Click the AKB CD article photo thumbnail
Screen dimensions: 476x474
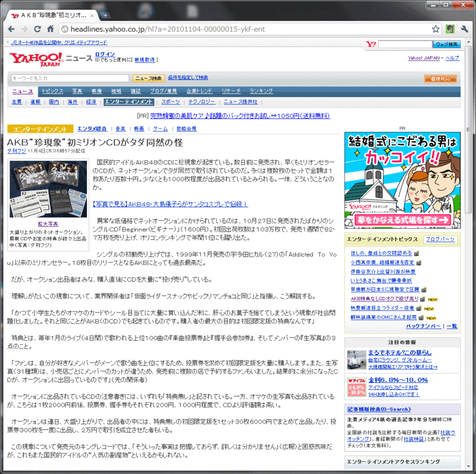tap(48, 189)
